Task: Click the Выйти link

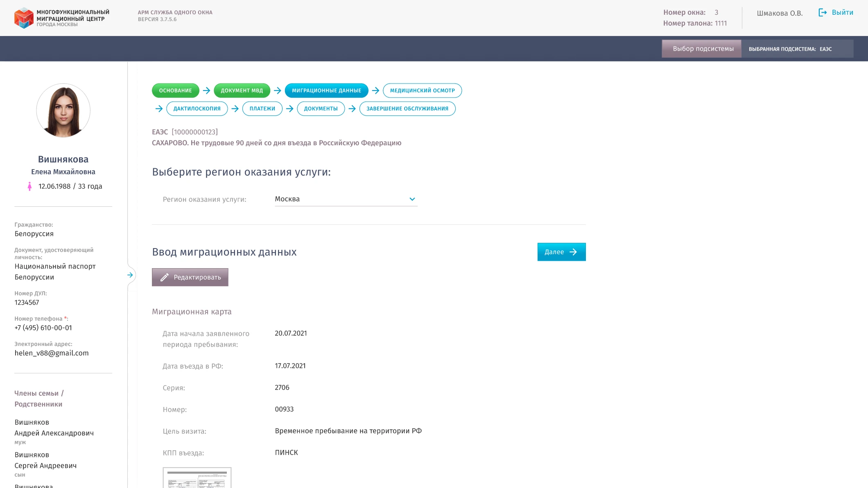Action: (x=842, y=12)
